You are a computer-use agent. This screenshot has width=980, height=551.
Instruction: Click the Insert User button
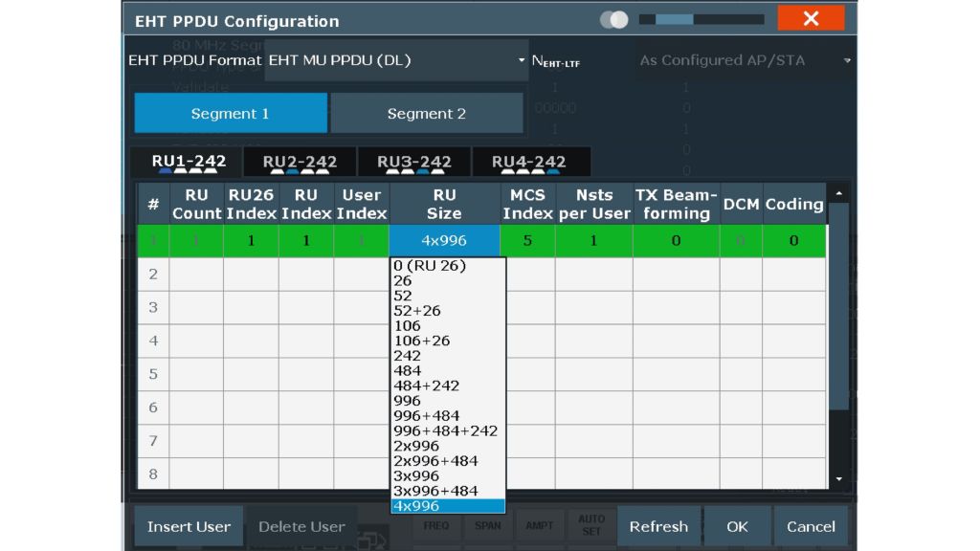189,527
